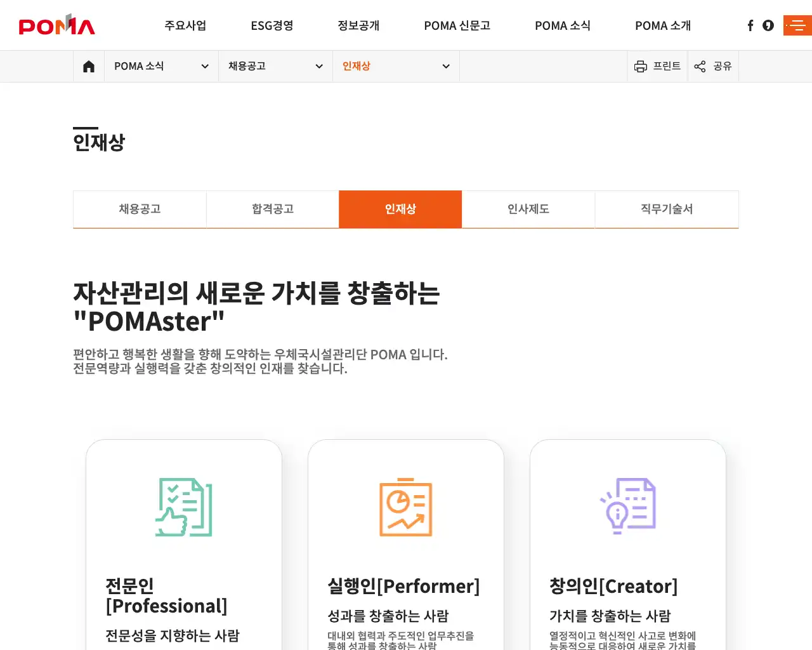Click the 전문역량과 실행력을 갖춘 paragraph line
812x650 pixels.
(x=210, y=368)
